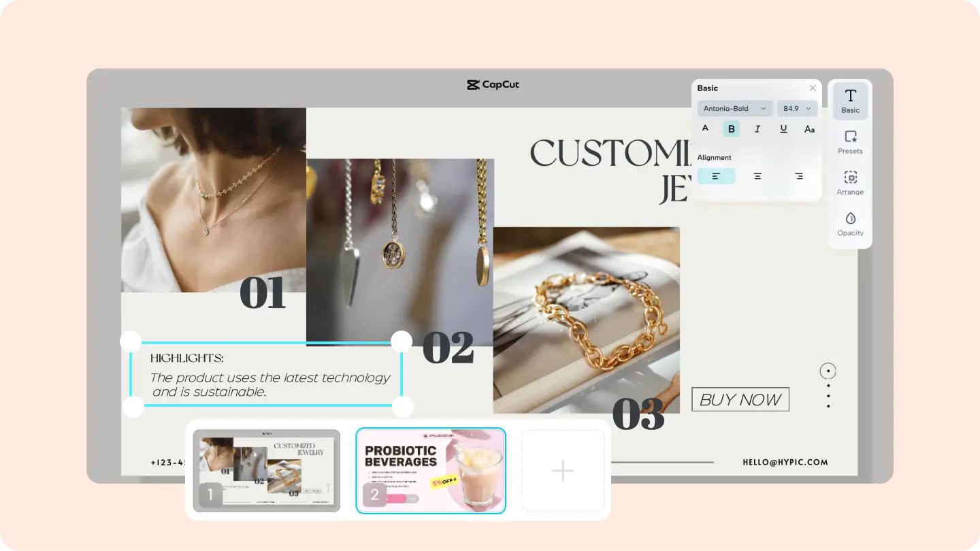Select the large 02 number on canvas
This screenshot has height=551, width=980.
click(x=448, y=348)
